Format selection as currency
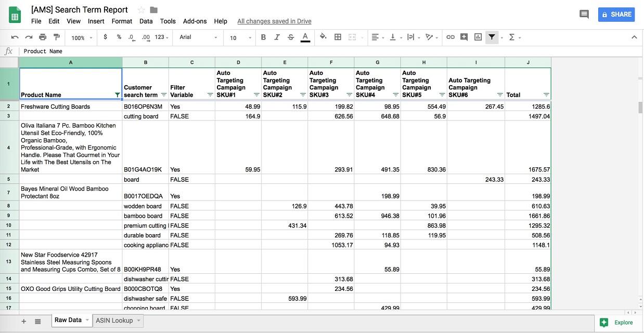The height and width of the screenshot is (333, 644). coord(105,37)
